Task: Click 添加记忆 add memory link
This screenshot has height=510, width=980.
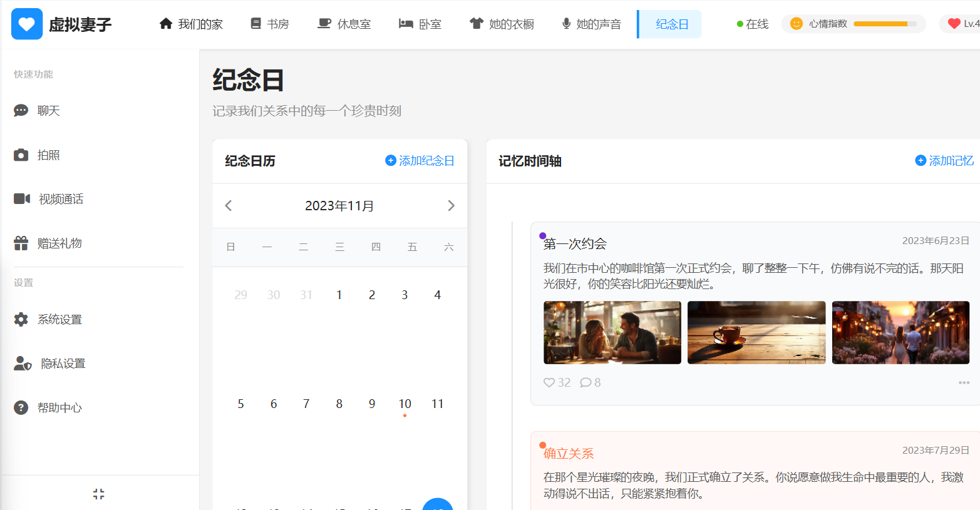Action: click(x=944, y=161)
